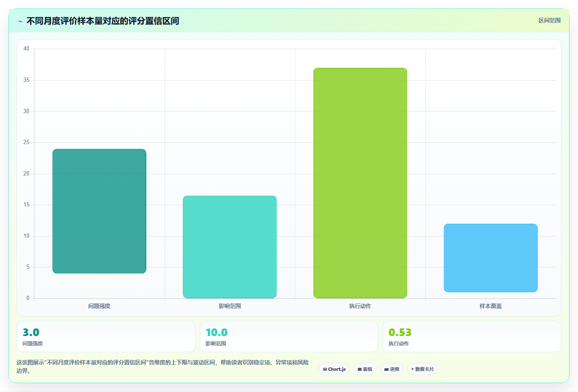Click the 样本覆盖 x-axis label
The image size is (578, 392).
[491, 306]
